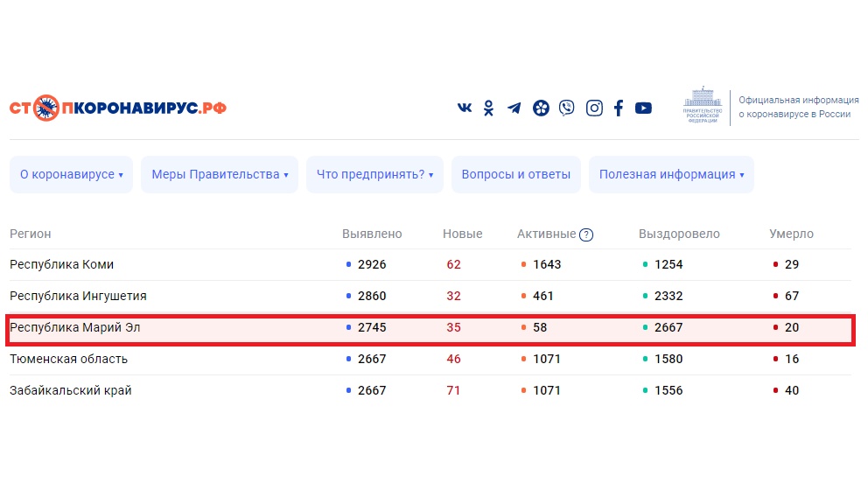Click the help icon next to Активные

point(586,234)
